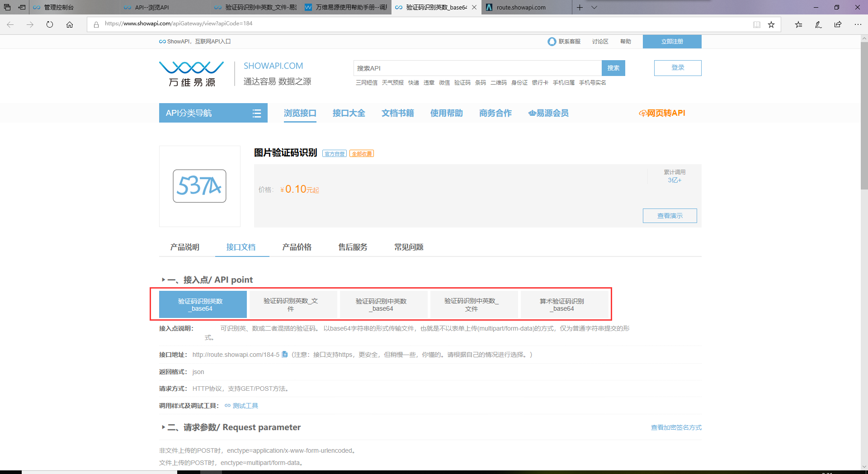The height and width of the screenshot is (474, 868).
Task: Select the 常见问题 tab
Action: [x=409, y=247]
